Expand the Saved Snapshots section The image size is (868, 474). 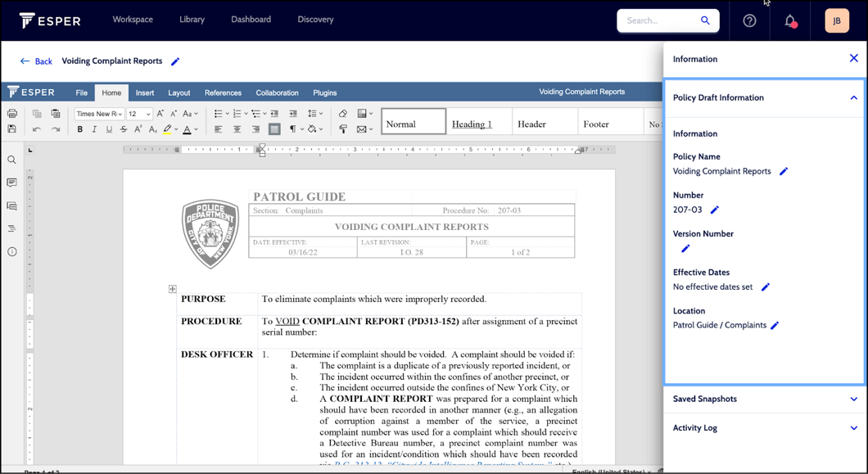(x=853, y=400)
